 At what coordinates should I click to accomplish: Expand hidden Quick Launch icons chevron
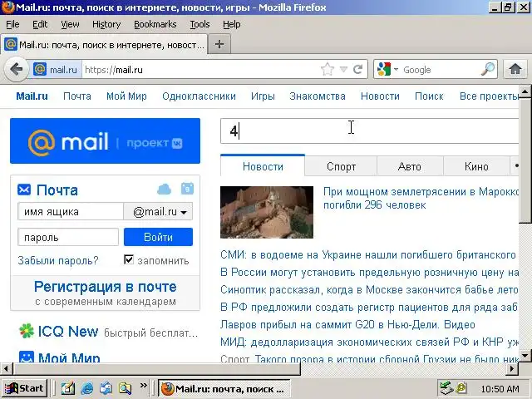pos(144,386)
